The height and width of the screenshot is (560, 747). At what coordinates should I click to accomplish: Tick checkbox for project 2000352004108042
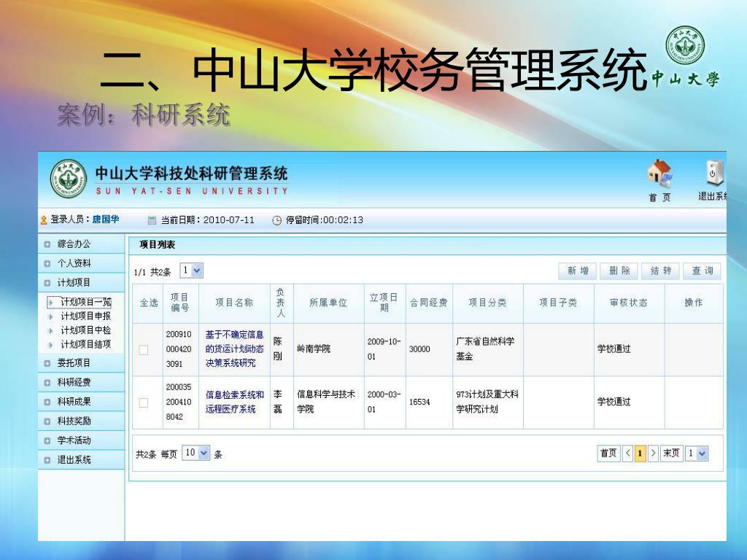click(144, 402)
